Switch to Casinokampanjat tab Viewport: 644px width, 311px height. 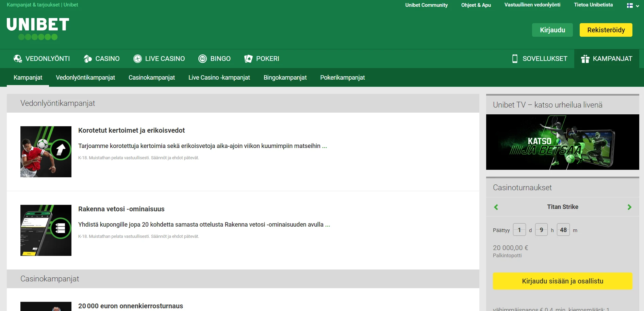[152, 78]
